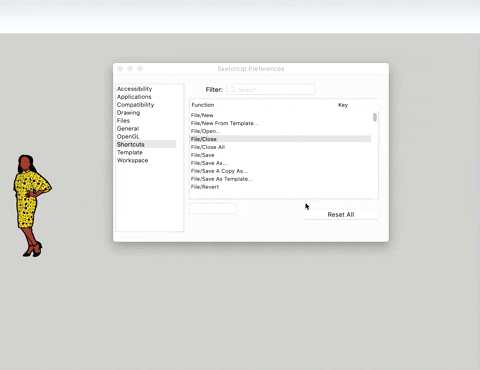Select the File/Open... function row

280,131
